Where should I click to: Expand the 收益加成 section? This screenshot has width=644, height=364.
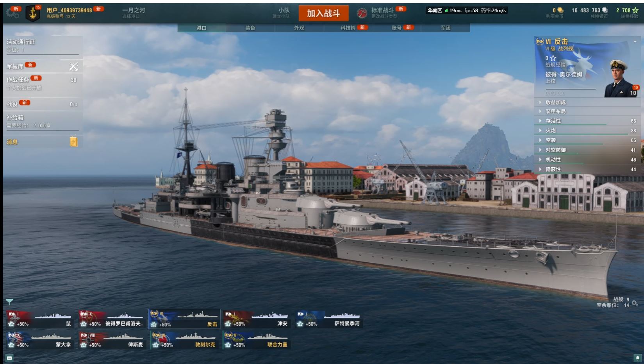coord(589,102)
